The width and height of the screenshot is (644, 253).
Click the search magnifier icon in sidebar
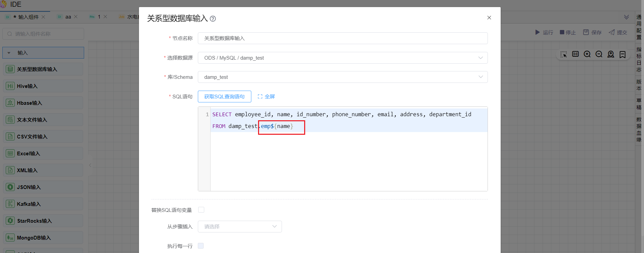pyautogui.click(x=9, y=34)
